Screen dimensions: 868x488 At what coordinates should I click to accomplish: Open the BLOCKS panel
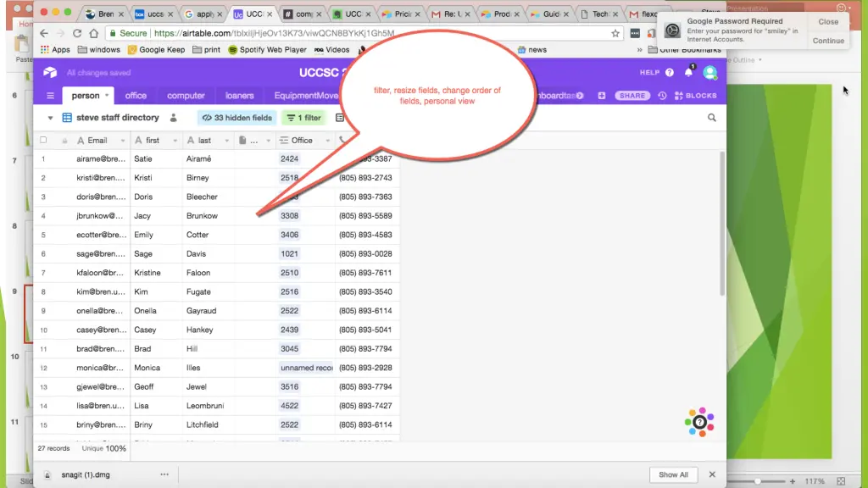(x=696, y=96)
